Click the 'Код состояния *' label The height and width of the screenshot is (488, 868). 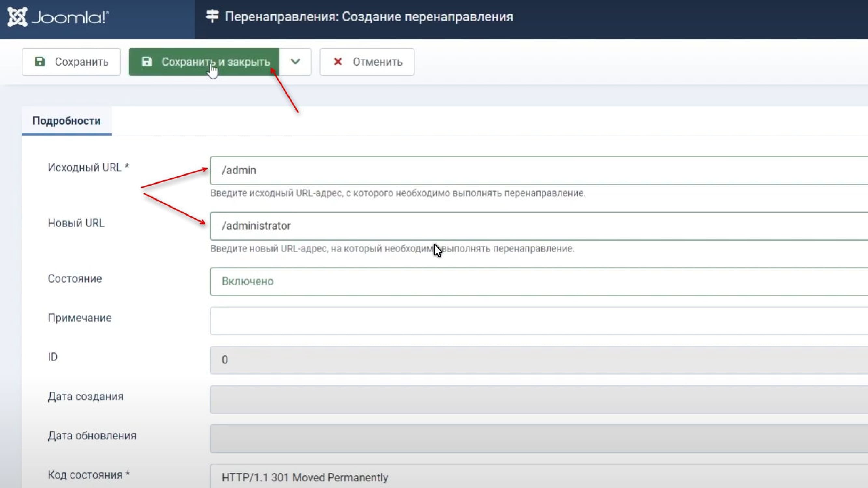coord(89,475)
